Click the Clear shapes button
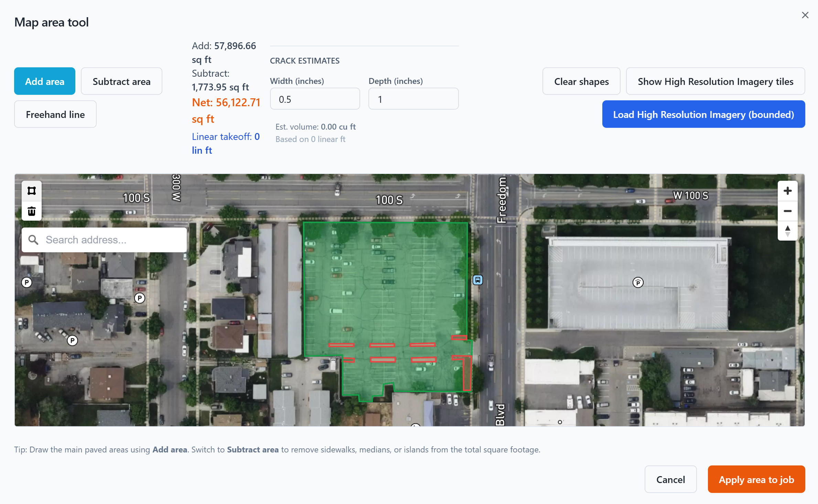 [581, 81]
